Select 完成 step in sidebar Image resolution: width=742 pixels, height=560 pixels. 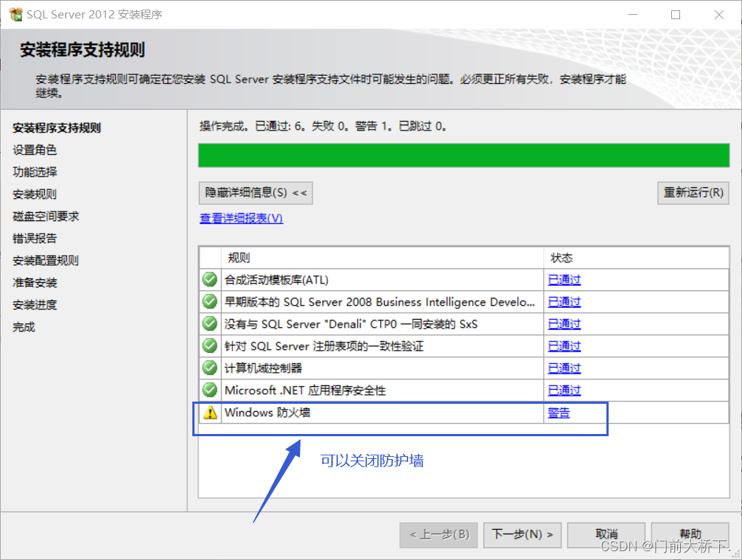click(24, 326)
